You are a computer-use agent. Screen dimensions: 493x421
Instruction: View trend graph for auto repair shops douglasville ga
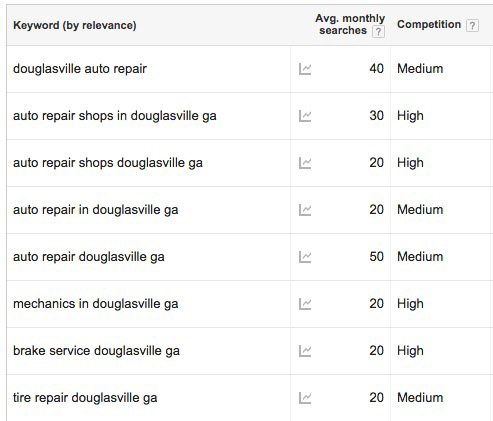pos(305,163)
